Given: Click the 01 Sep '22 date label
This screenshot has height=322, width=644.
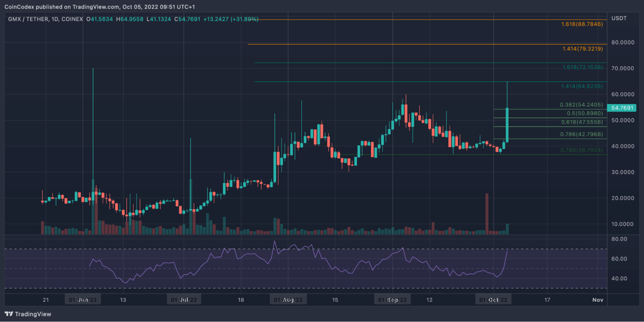Looking at the screenshot, I should [392, 299].
